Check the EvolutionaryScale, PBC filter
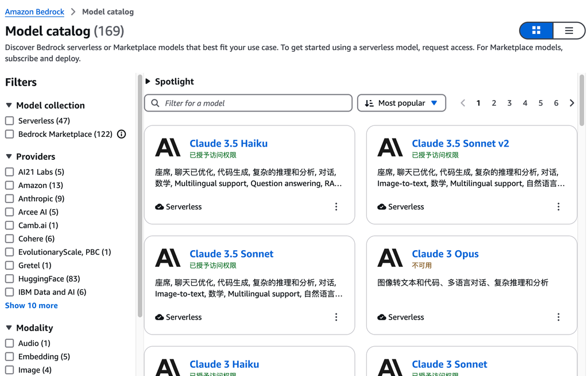This screenshot has height=376, width=588. point(9,252)
